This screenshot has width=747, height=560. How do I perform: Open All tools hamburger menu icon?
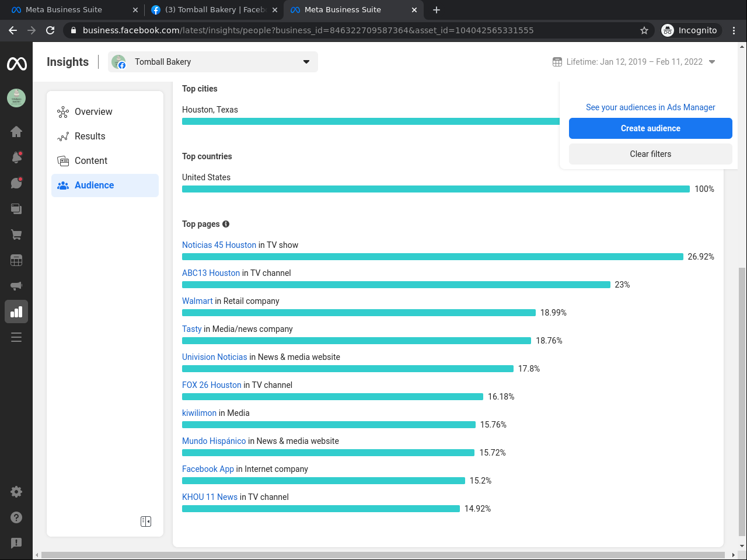tap(16, 337)
